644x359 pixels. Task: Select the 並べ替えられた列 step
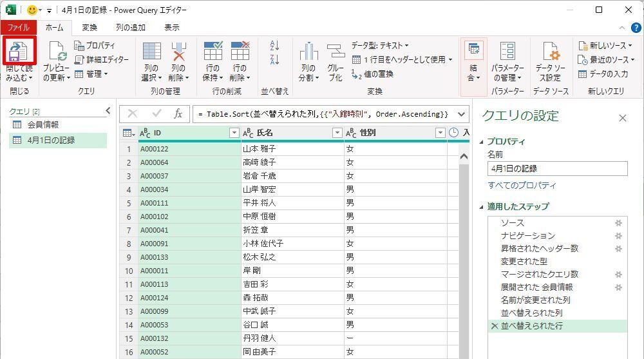tap(558, 313)
